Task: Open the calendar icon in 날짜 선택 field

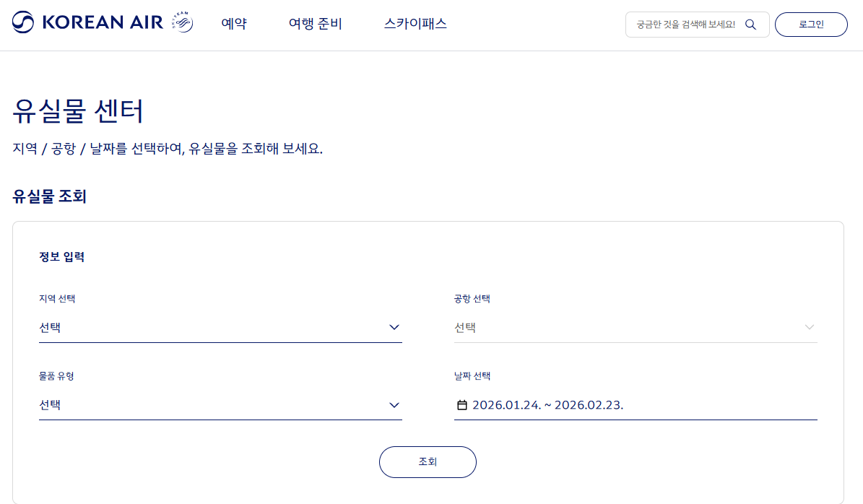Action: (462, 404)
